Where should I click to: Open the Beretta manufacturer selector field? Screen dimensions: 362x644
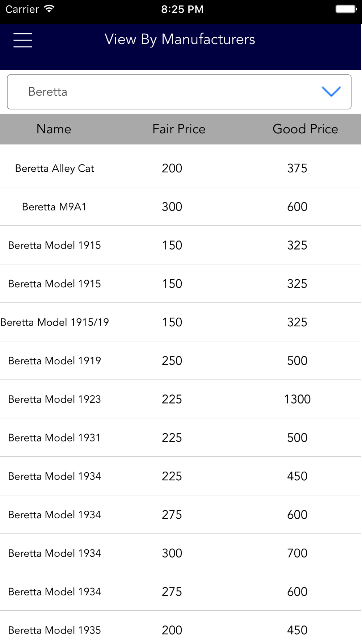(163, 92)
